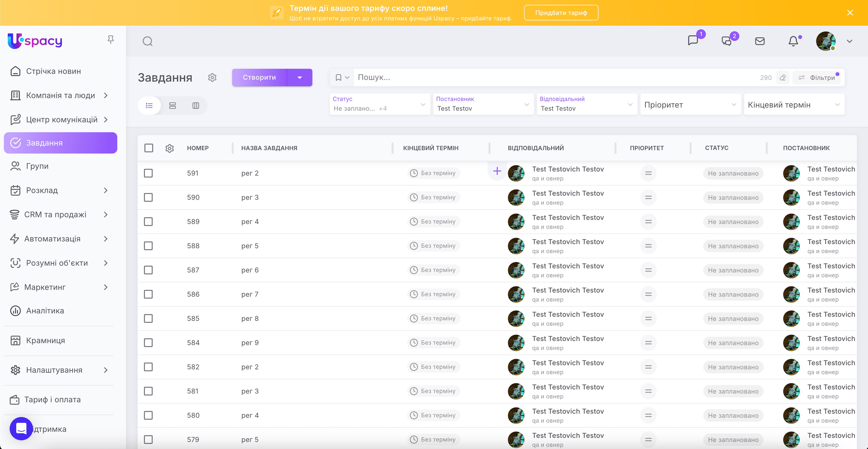The width and height of the screenshot is (868, 449).
Task: Open the global search magnifier icon
Action: (x=148, y=41)
